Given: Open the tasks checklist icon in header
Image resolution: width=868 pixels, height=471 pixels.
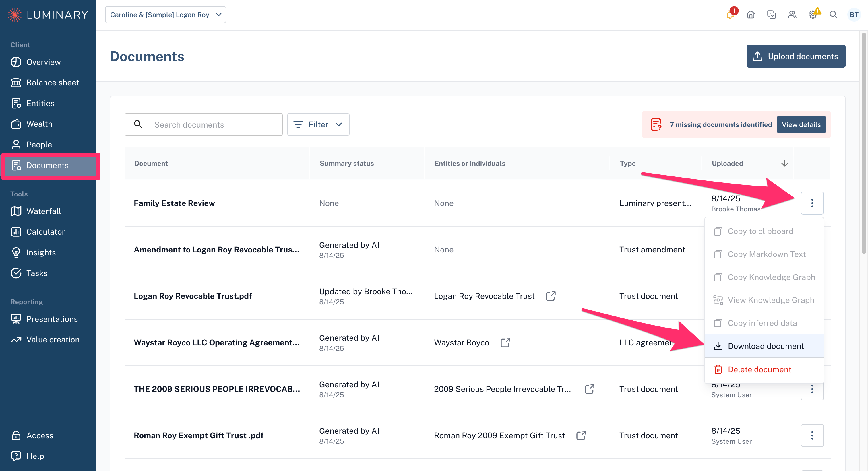Looking at the screenshot, I should point(771,15).
